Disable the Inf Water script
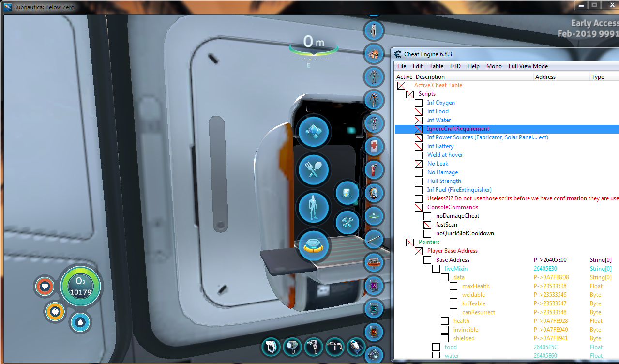The width and height of the screenshot is (619, 364). tap(419, 120)
